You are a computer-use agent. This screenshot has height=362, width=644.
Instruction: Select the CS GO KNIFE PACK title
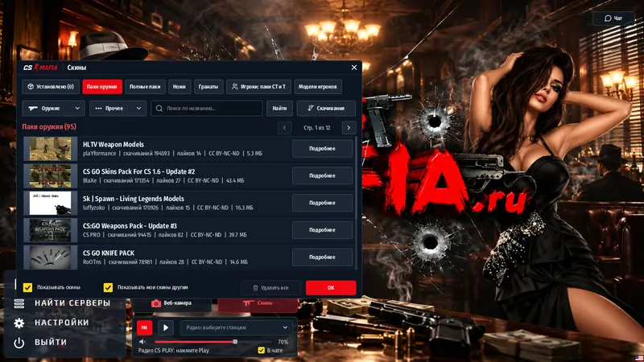tap(109, 253)
